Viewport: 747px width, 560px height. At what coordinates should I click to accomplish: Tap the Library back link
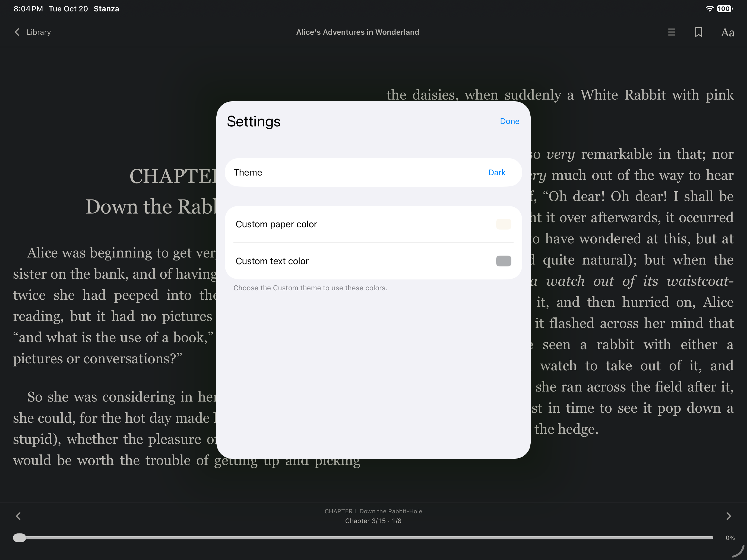click(39, 32)
